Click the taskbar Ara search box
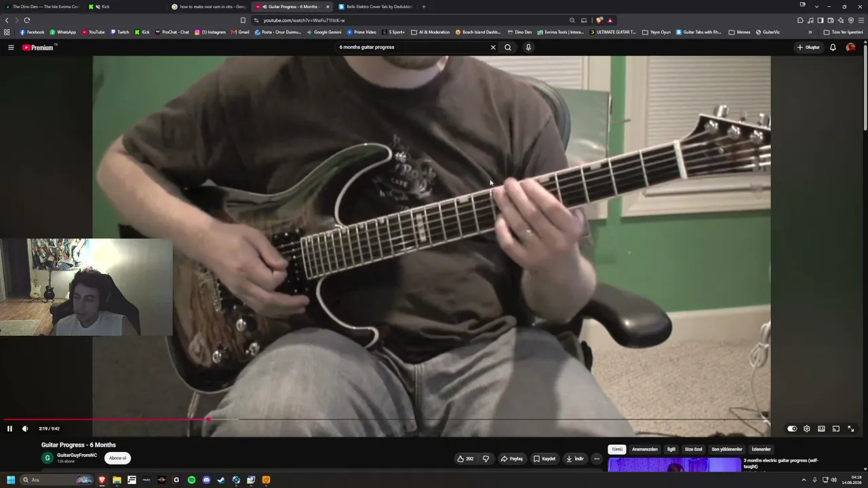Viewport: 868px width, 488px height. click(x=57, y=480)
